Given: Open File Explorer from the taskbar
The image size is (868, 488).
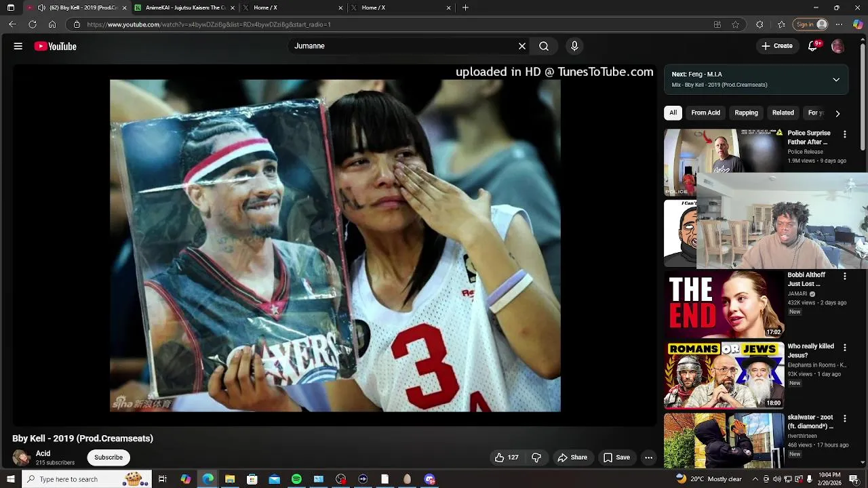Looking at the screenshot, I should 230,479.
